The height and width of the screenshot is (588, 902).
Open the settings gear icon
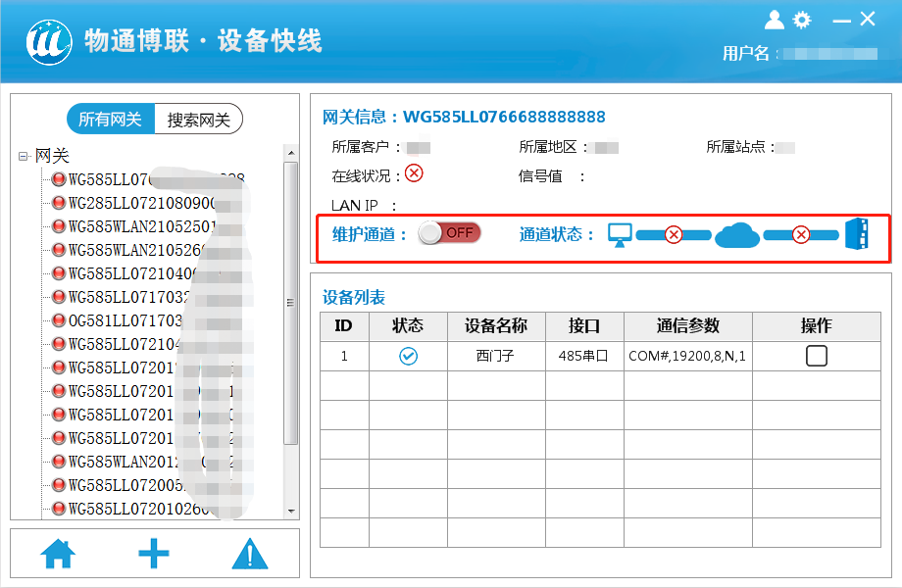[x=802, y=20]
